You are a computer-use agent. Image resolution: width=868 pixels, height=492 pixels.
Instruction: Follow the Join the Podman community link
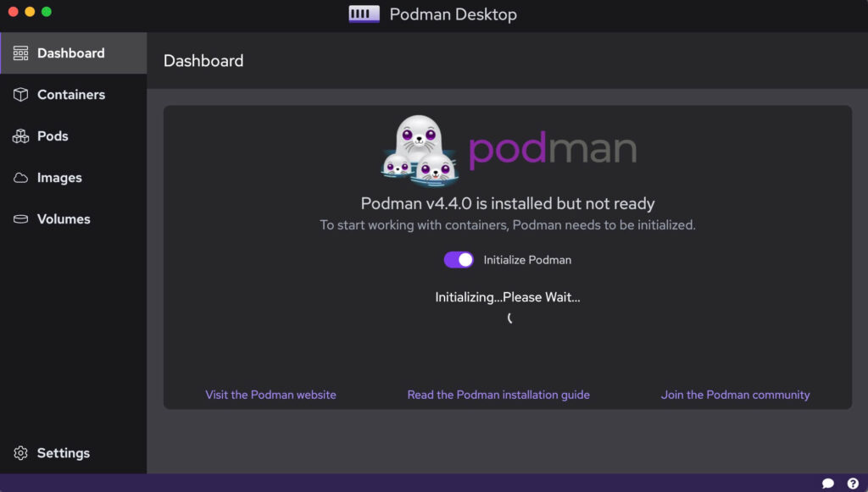[x=735, y=395]
